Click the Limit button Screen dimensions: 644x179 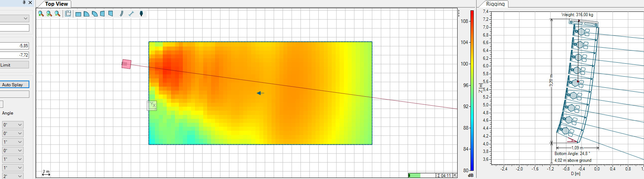click(x=14, y=65)
